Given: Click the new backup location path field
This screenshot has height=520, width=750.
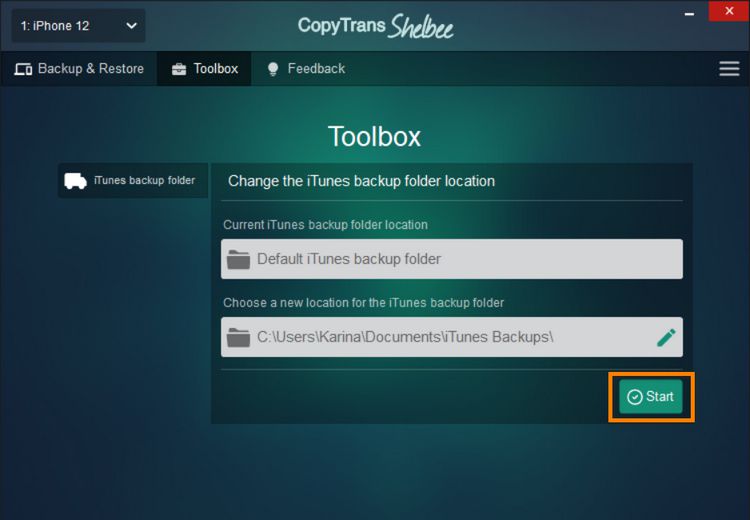Looking at the screenshot, I should [452, 337].
